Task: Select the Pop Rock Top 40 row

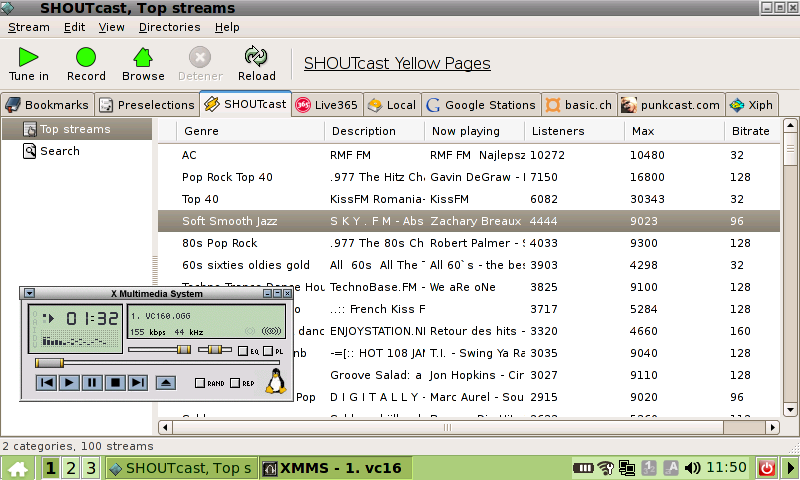Action: (x=469, y=177)
